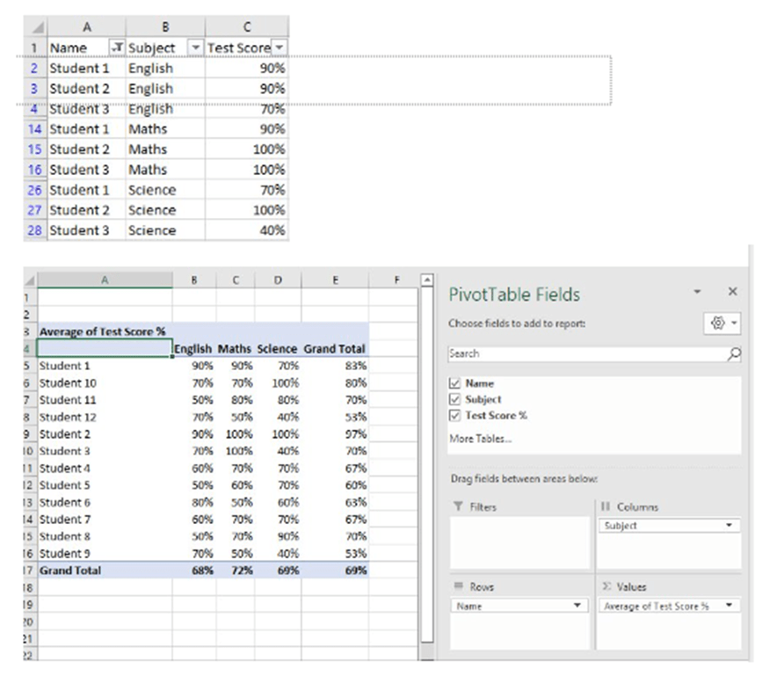The height and width of the screenshot is (676, 784).
Task: Open the task pane options arrow
Action: point(698,292)
